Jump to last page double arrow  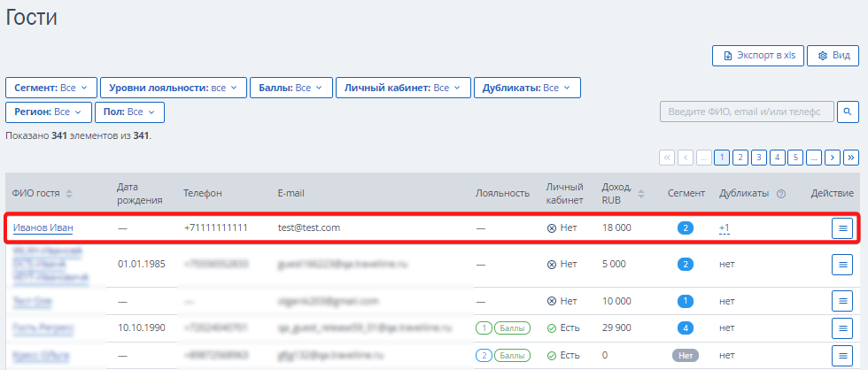tap(851, 158)
